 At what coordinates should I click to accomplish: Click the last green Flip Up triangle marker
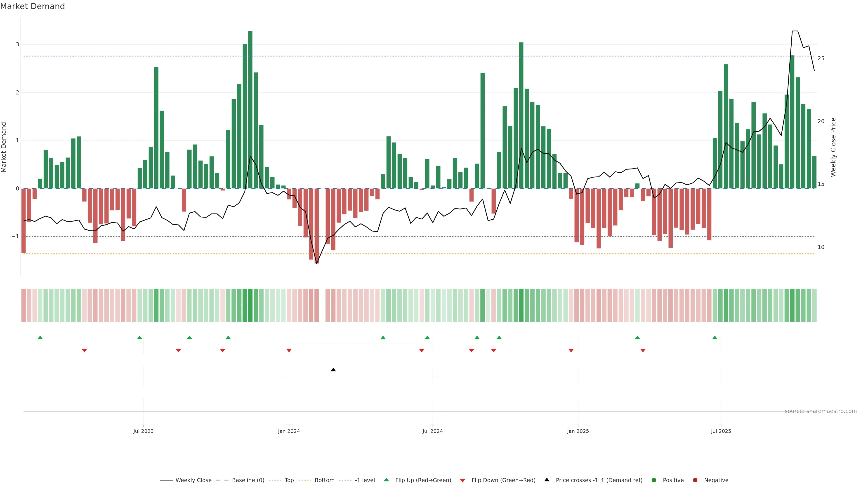715,338
